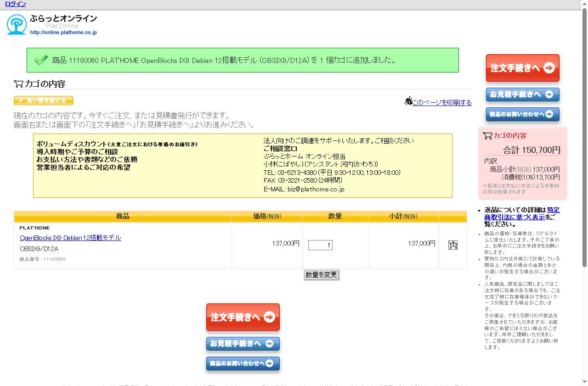Screen dimensions: 588x386
Task: Click the ご相談窓口 heading text
Action: tap(281, 149)
